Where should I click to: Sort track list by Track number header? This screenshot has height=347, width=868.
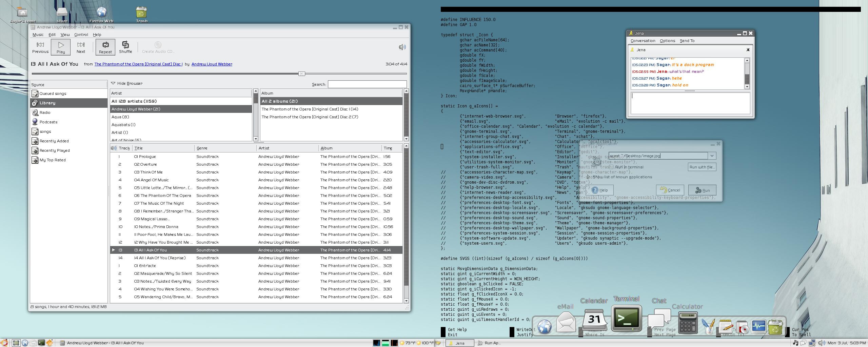(124, 148)
